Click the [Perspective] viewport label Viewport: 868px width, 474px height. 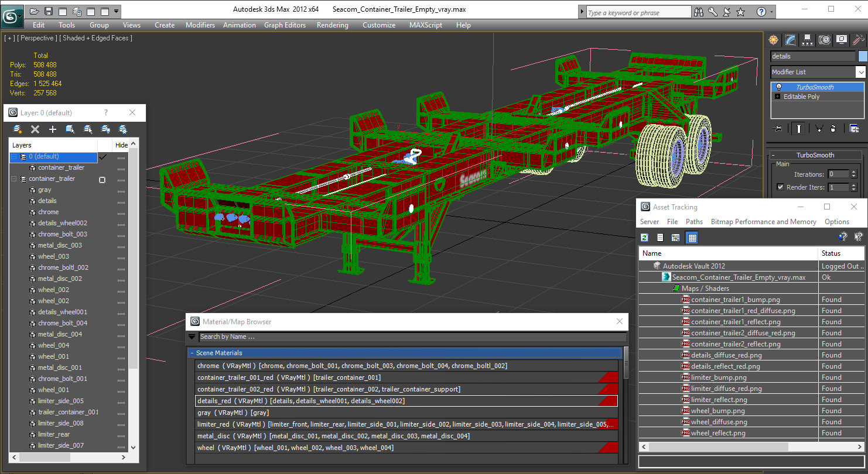point(37,38)
